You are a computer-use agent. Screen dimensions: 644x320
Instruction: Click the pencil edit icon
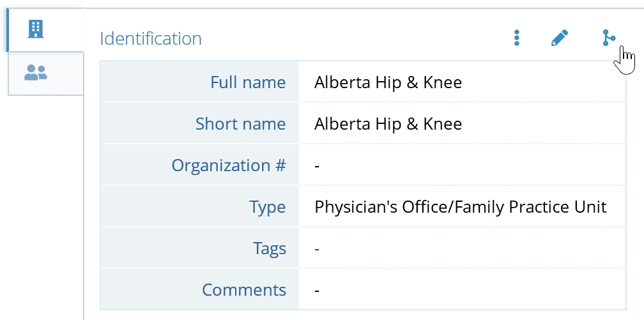coord(560,38)
